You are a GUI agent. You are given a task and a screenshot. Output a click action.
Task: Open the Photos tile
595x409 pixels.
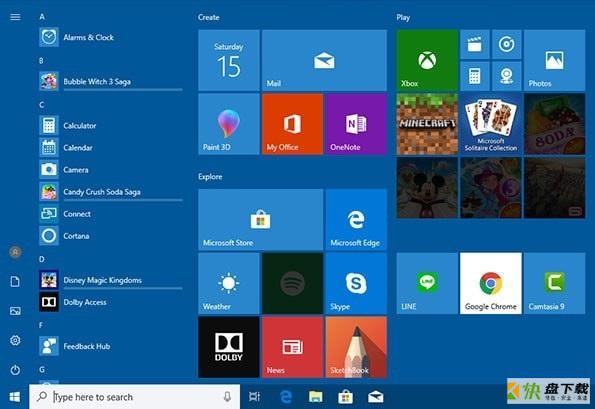pos(554,60)
